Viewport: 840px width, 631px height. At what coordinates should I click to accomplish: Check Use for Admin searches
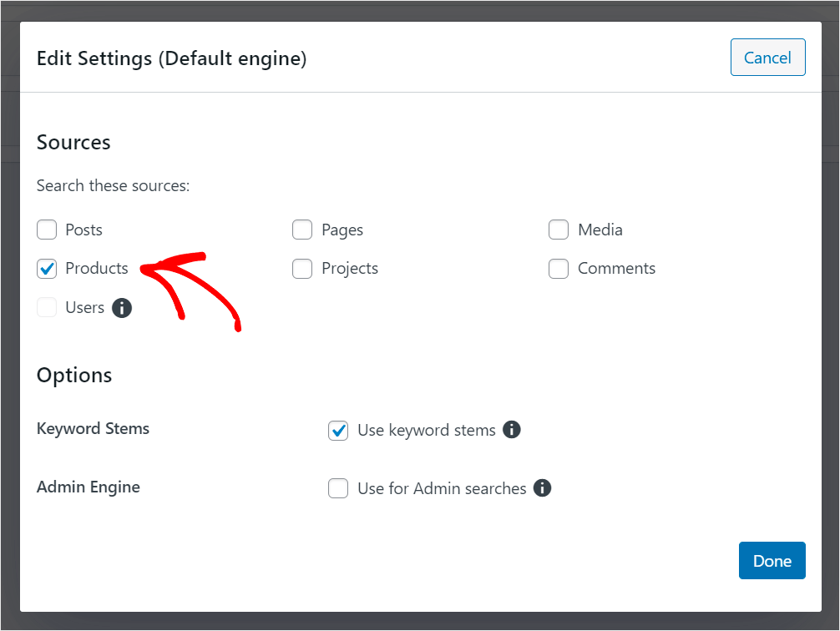pyautogui.click(x=338, y=488)
